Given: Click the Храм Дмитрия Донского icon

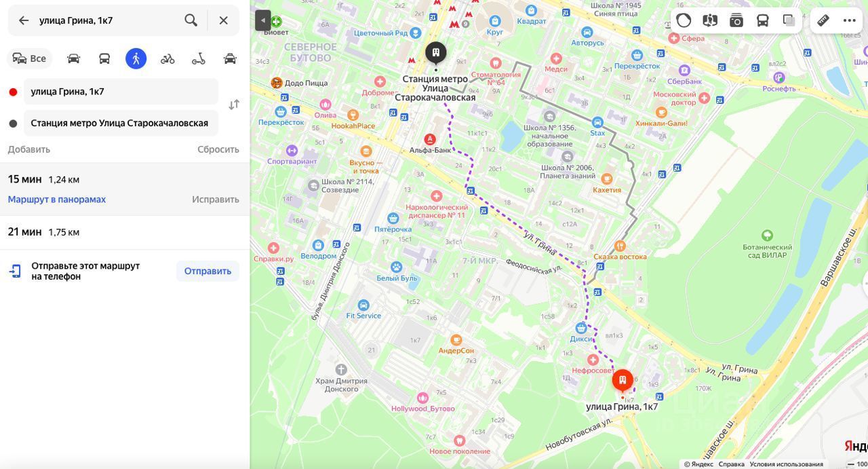Looking at the screenshot, I should 341,370.
